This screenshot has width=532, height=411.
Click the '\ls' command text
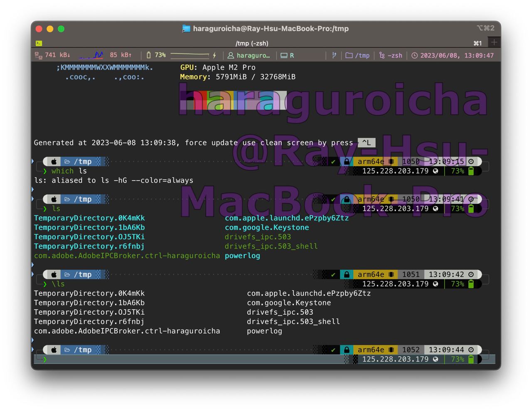pos(58,284)
